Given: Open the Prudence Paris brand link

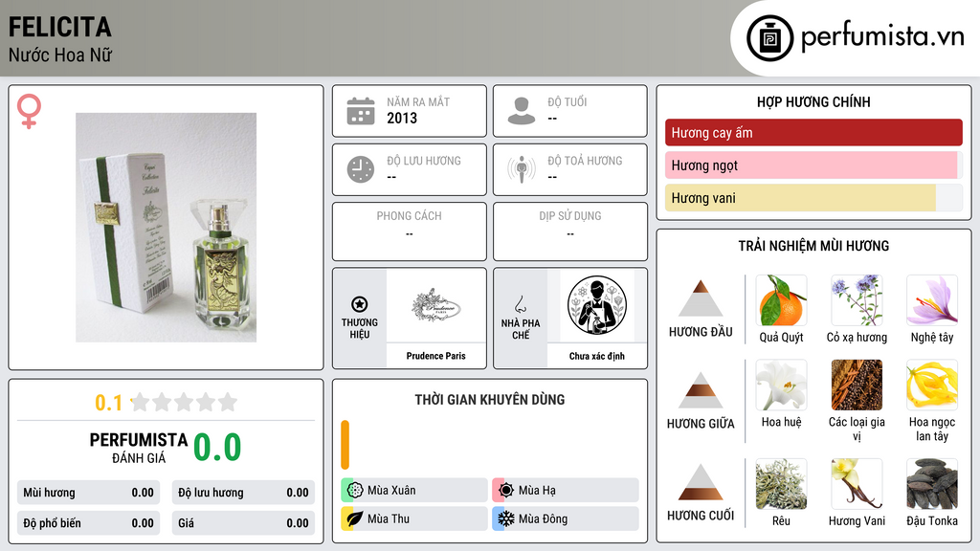Looking at the screenshot, I should [436, 356].
